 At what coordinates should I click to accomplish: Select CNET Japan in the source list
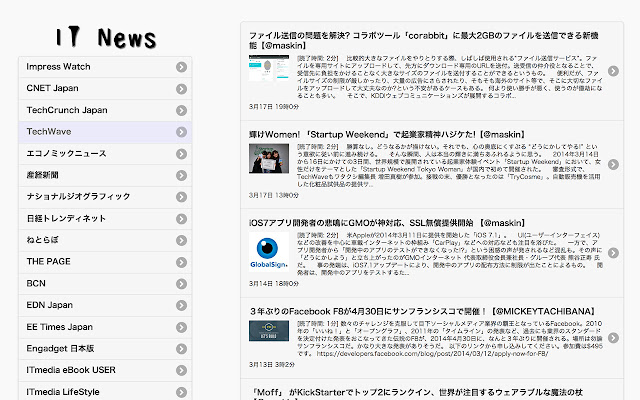pyautogui.click(x=105, y=89)
